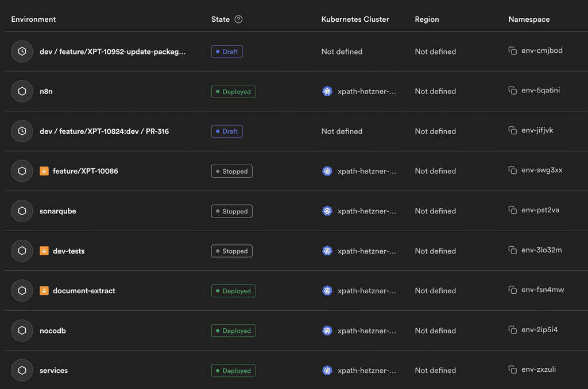Click the Kubernetes icon in the n8n row
The width and height of the screenshot is (588, 389).
(x=327, y=91)
